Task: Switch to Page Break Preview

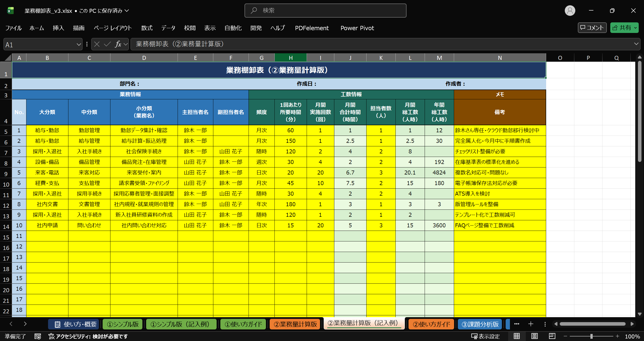Action: point(552,336)
